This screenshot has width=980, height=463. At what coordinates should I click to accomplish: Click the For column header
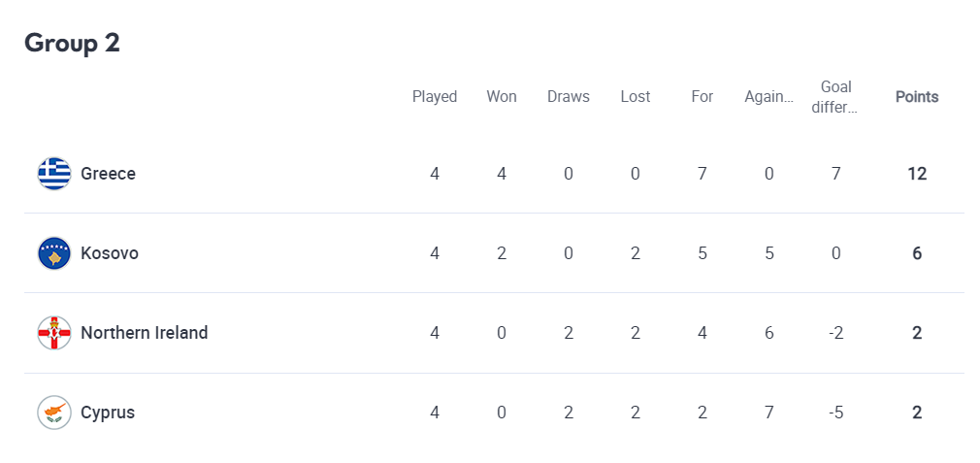702,97
